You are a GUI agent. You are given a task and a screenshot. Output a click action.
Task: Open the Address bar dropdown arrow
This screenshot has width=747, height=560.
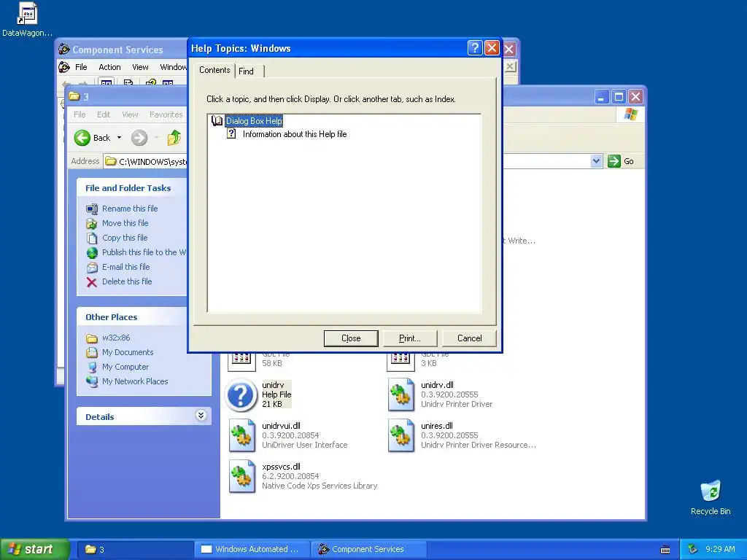[x=597, y=161]
